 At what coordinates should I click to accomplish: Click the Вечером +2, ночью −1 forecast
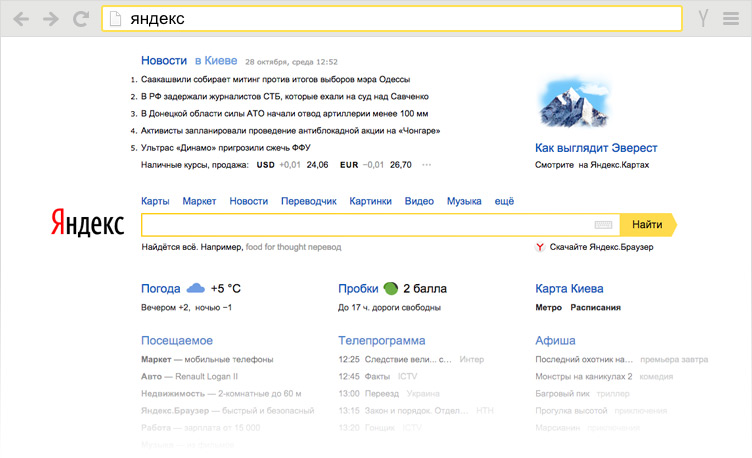tap(186, 307)
